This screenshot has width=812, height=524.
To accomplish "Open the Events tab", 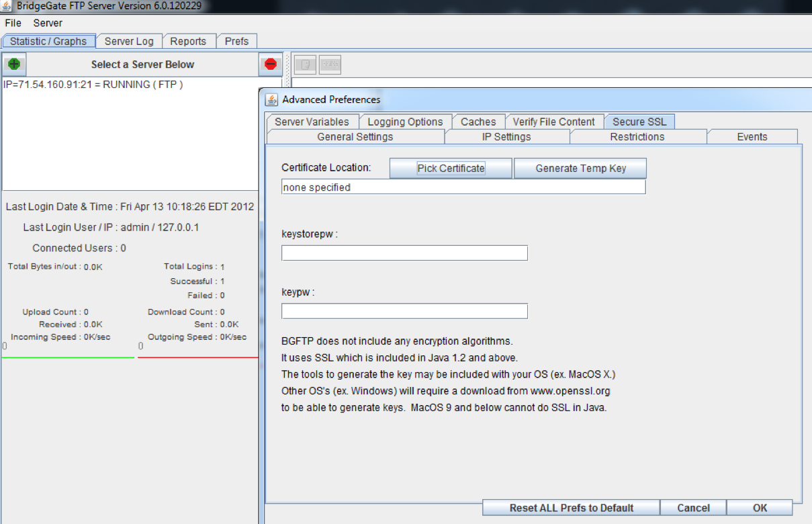I will [752, 136].
